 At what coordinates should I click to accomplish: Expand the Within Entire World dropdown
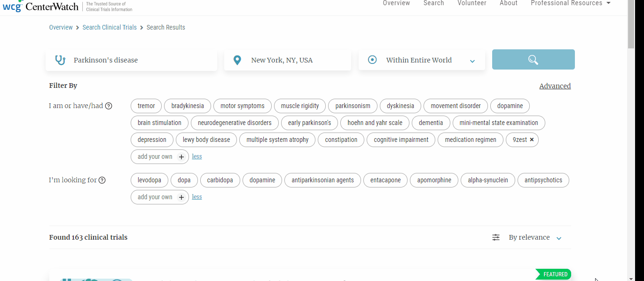[472, 61]
